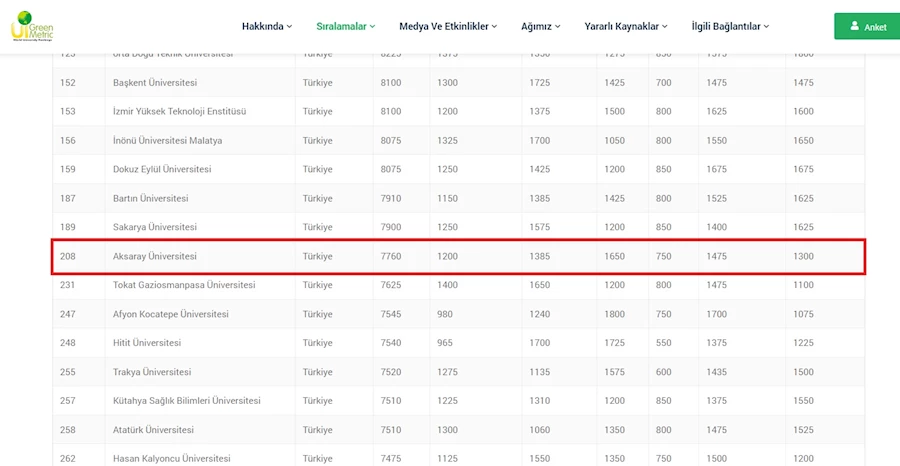Click Aksaray total score 7760
Image resolution: width=900 pixels, height=466 pixels.
click(391, 257)
